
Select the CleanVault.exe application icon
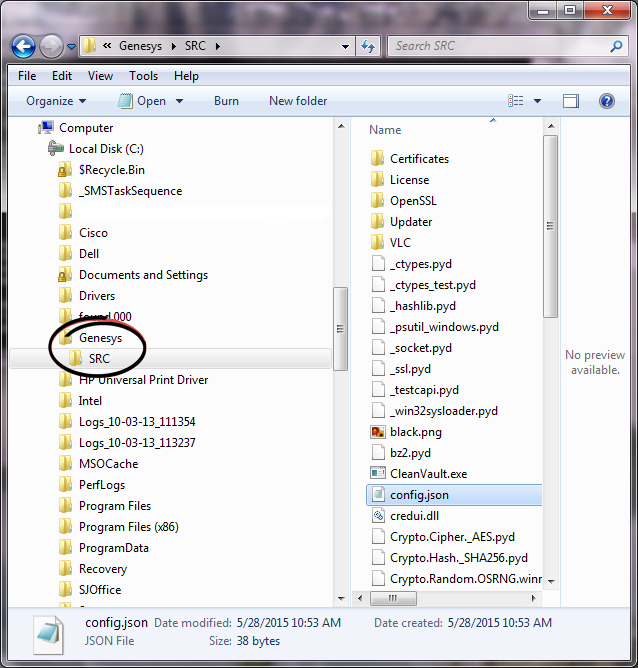[x=377, y=474]
